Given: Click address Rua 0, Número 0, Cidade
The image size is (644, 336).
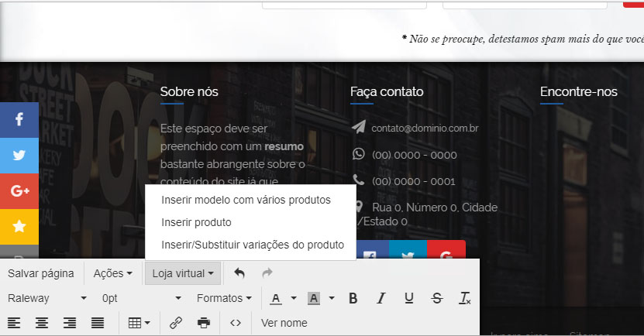Looking at the screenshot, I should coord(435,207).
